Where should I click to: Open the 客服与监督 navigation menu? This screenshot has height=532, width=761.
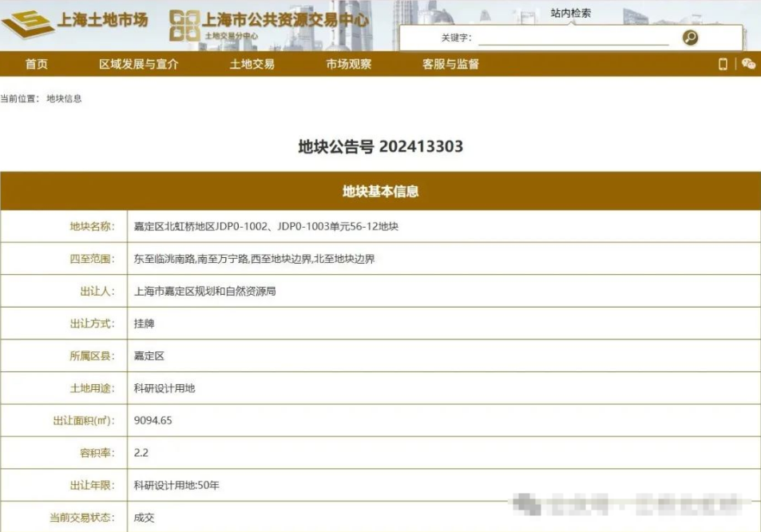click(x=450, y=64)
